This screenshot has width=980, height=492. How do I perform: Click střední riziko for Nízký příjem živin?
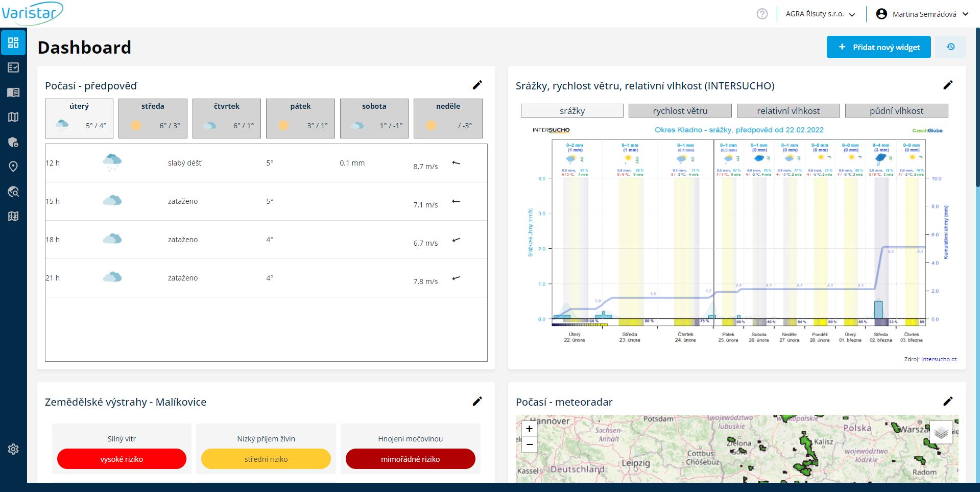(x=266, y=459)
